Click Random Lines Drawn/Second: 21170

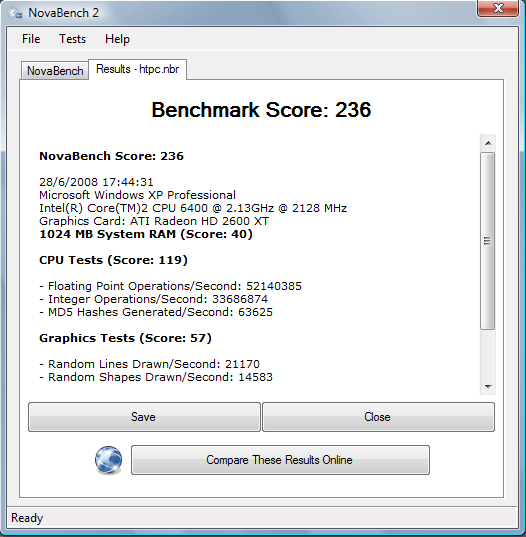tap(149, 364)
